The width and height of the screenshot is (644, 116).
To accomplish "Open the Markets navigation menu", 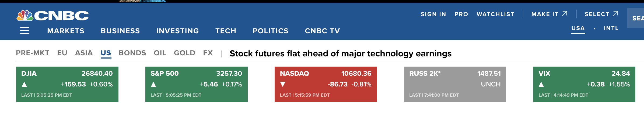I will pos(66,31).
